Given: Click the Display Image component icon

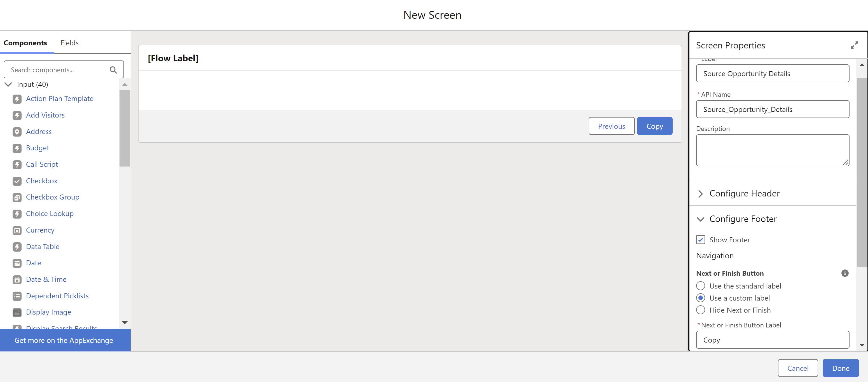Looking at the screenshot, I should coord(17,313).
